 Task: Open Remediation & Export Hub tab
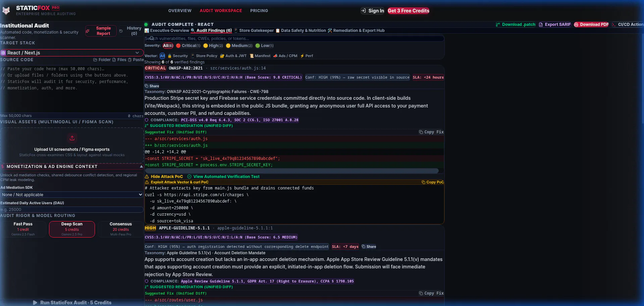coord(356,31)
